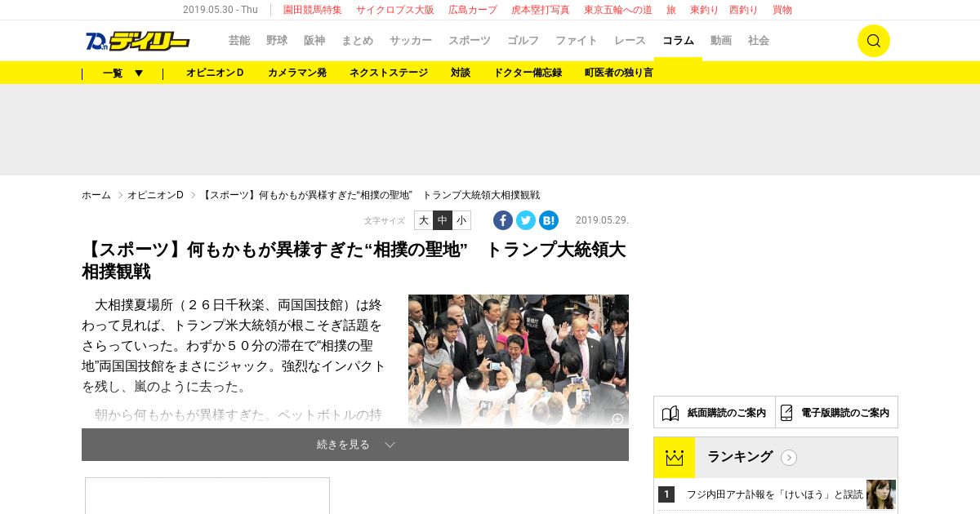Click 電子版購読のご案内 button

(837, 412)
